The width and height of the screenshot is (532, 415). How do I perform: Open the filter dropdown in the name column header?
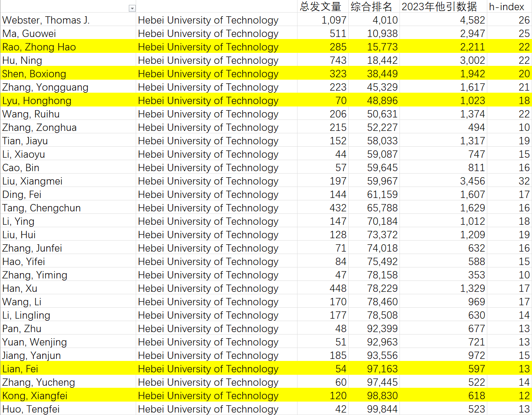132,9
